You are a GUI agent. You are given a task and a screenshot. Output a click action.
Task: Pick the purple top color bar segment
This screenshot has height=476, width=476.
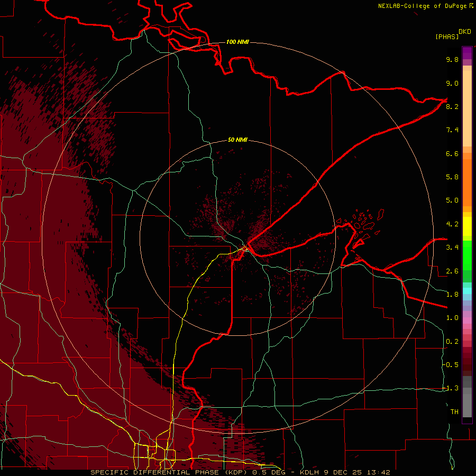[x=467, y=53]
